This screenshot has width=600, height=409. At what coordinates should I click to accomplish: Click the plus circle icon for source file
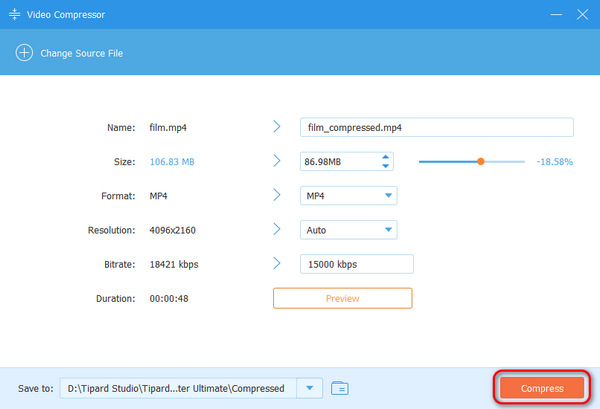coord(24,53)
